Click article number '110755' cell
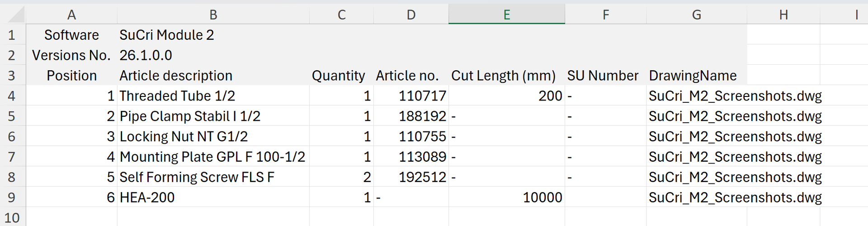 (x=411, y=136)
